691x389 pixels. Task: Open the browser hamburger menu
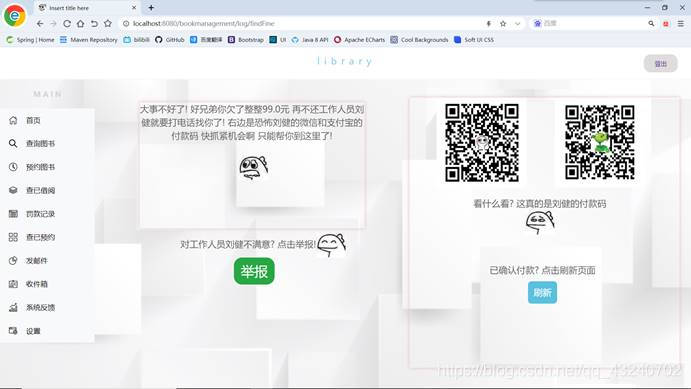point(681,23)
